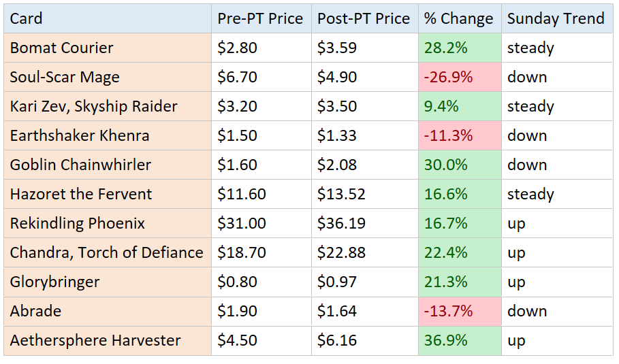Select the Pre-PT Price header cell
The width and height of the screenshot is (619, 364).
261,19
